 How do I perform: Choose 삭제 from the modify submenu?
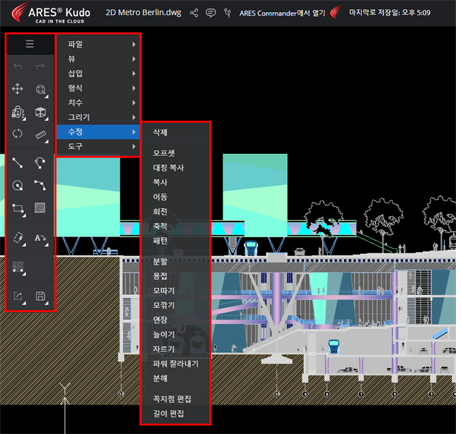[176, 132]
